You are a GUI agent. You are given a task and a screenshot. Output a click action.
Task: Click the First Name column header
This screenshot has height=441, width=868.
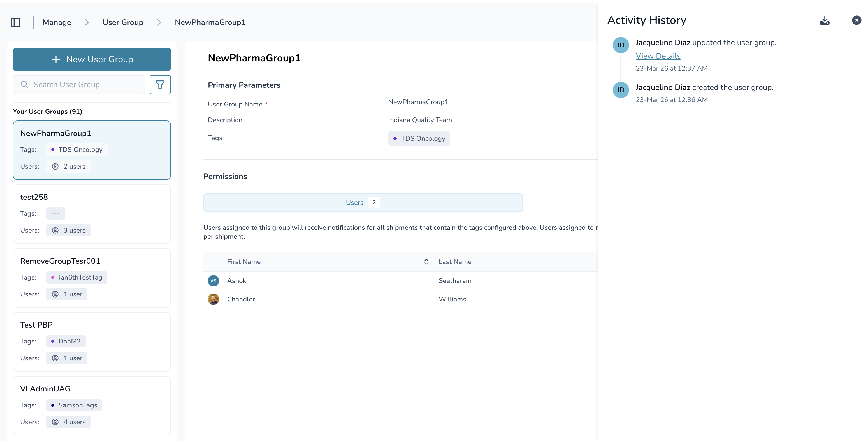click(244, 262)
